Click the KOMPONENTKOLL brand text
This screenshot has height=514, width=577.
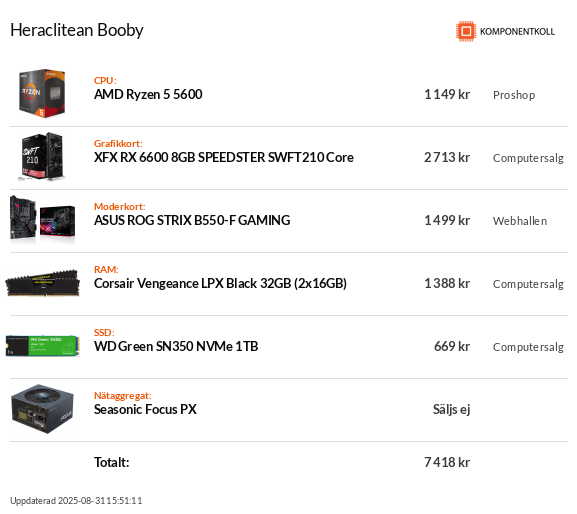[x=517, y=32]
